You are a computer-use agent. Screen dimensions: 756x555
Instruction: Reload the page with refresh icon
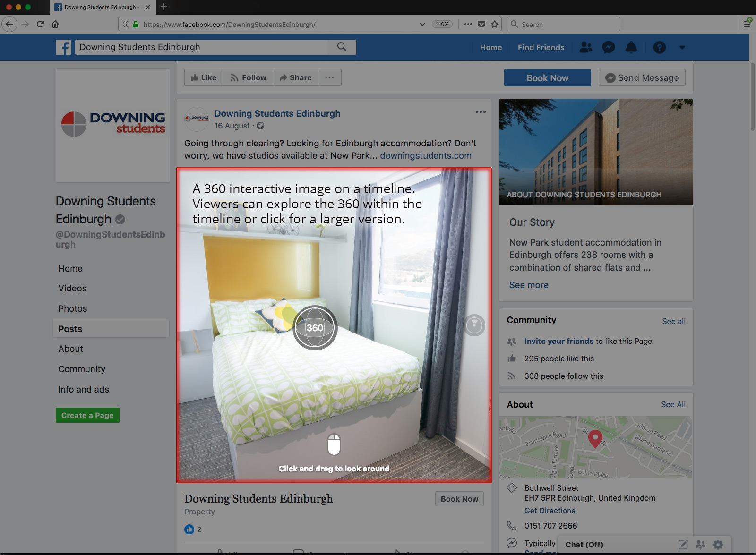pos(40,24)
